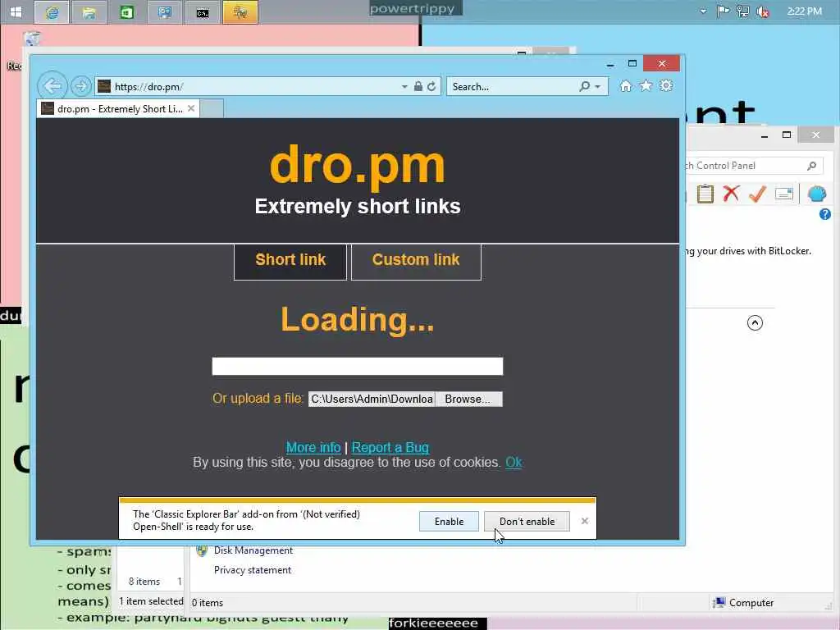840x630 pixels.
Task: Click Don't enable for the add-on
Action: click(x=527, y=521)
